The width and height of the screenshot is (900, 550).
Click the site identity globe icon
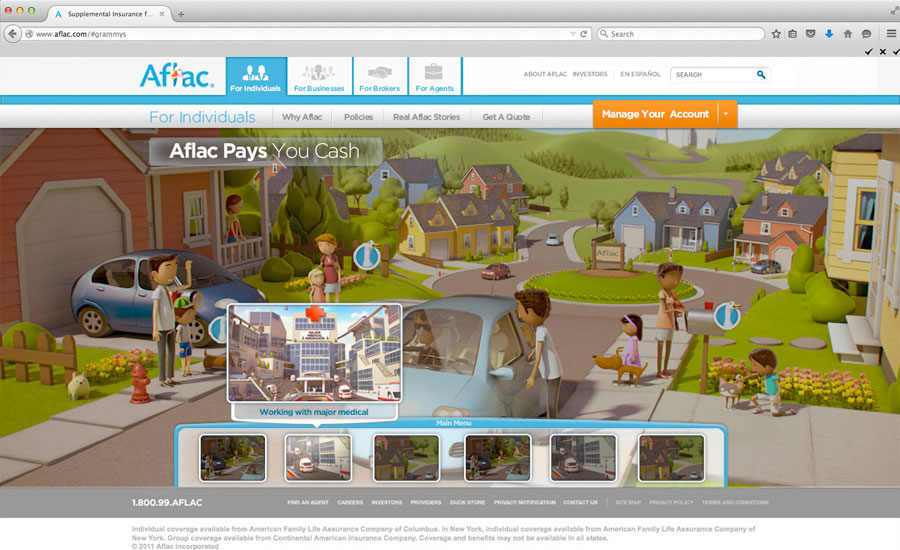point(29,34)
